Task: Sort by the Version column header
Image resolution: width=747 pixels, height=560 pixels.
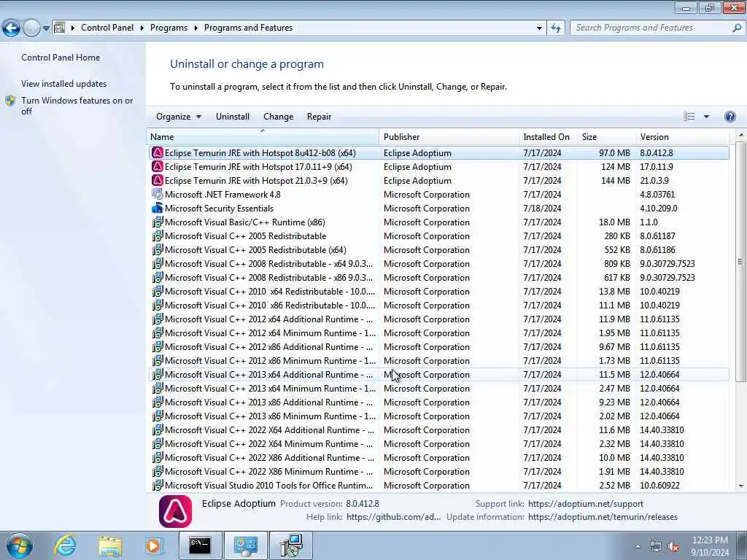Action: 683,136
